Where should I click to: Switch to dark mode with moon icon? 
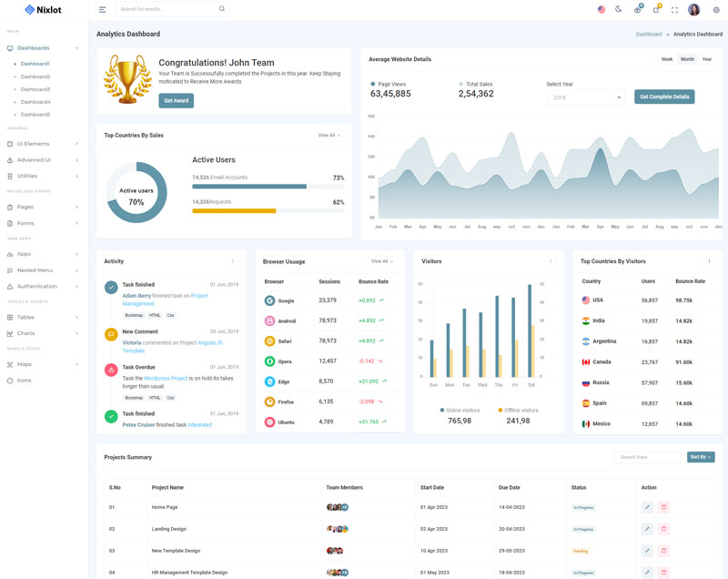[x=619, y=9]
